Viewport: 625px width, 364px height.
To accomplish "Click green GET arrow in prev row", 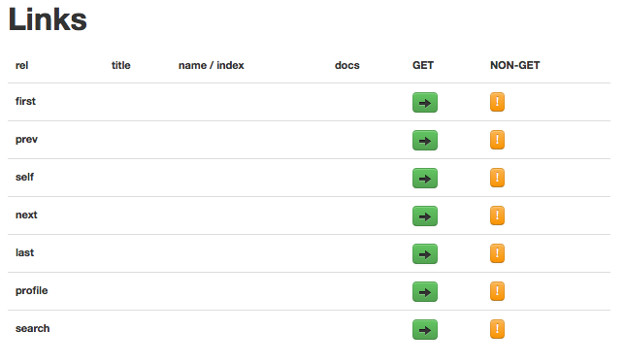I will point(425,141).
